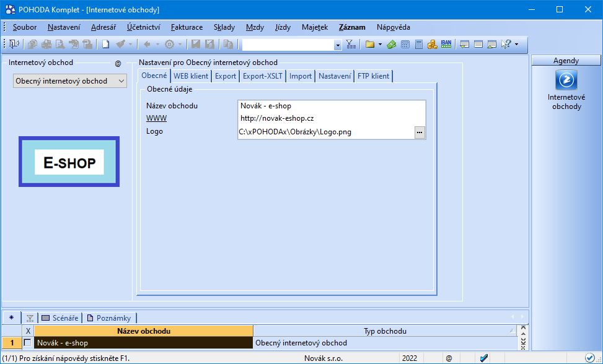This screenshot has width=603, height=364.
Task: Expand the arrow next to the help cursor icon
Action: click(x=516, y=45)
